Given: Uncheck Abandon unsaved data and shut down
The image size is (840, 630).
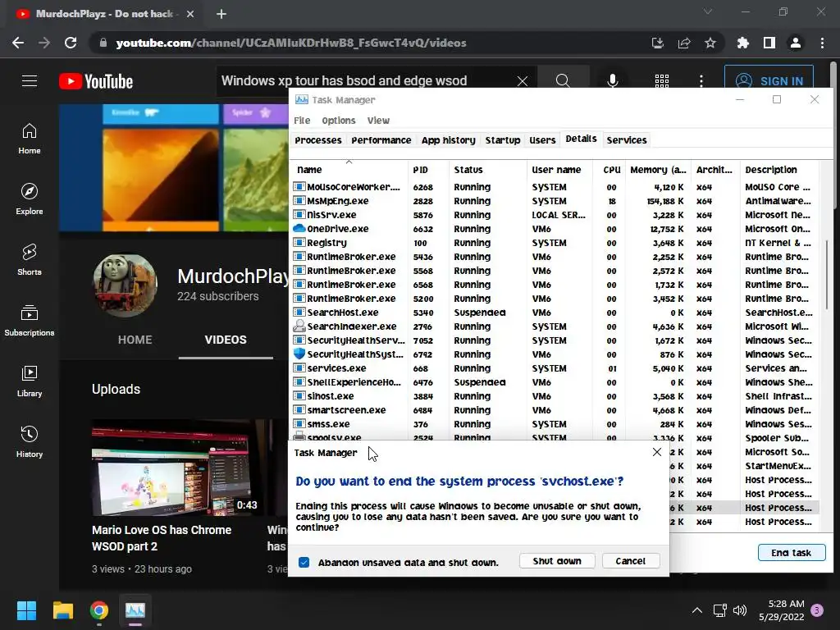Looking at the screenshot, I should tap(304, 562).
